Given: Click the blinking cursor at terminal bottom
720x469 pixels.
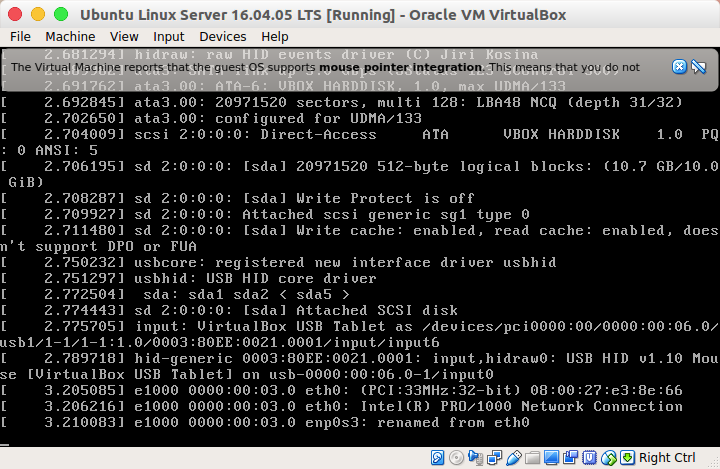Looking at the screenshot, I should click(5, 445).
